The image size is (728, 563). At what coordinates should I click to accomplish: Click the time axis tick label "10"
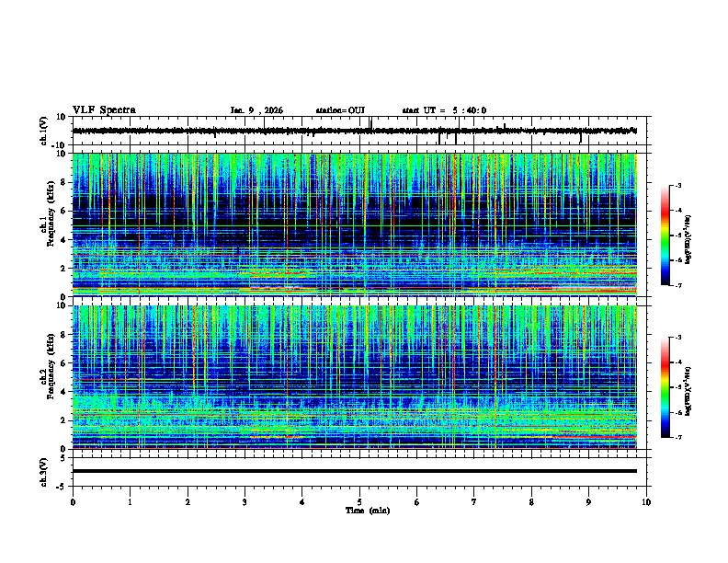(646, 502)
